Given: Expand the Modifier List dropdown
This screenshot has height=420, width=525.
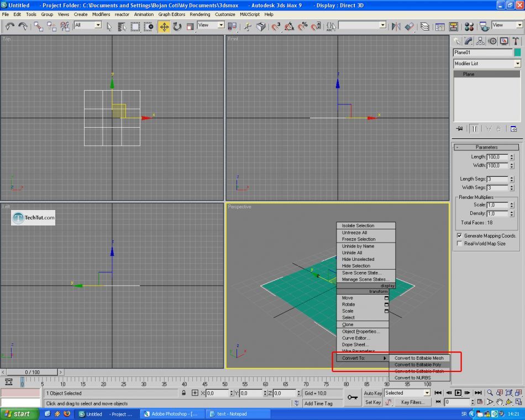Looking at the screenshot, I should click(x=487, y=64).
